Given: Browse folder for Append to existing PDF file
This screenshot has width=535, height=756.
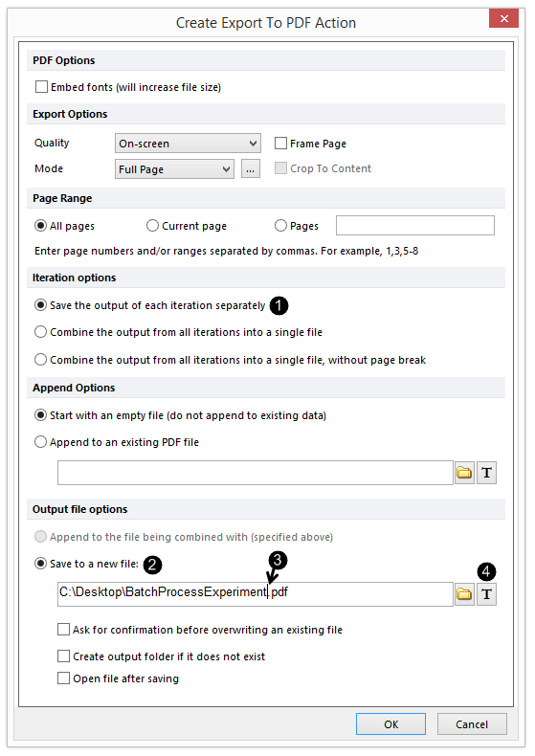Looking at the screenshot, I should 464,473.
